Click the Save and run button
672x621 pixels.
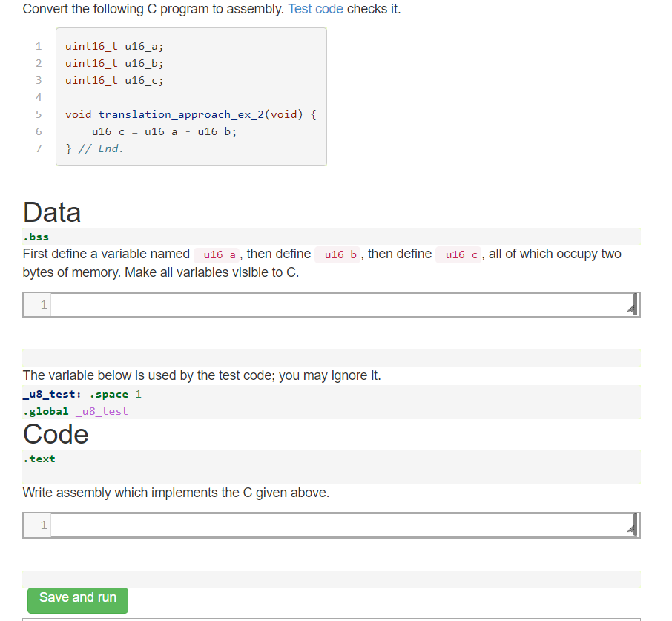(x=77, y=599)
